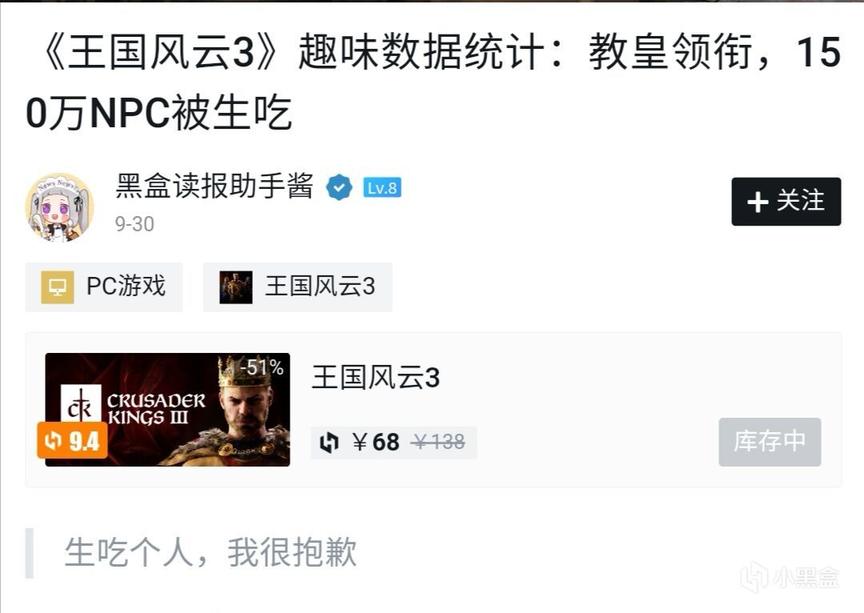Click the blue verified badge icon

tap(339, 187)
